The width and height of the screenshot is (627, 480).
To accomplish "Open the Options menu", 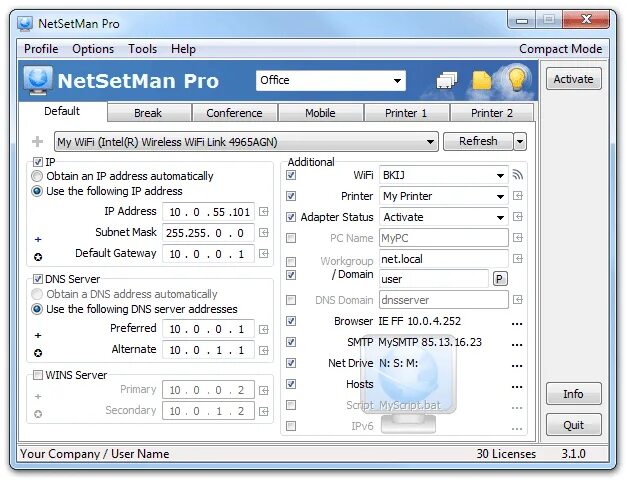I will point(93,49).
